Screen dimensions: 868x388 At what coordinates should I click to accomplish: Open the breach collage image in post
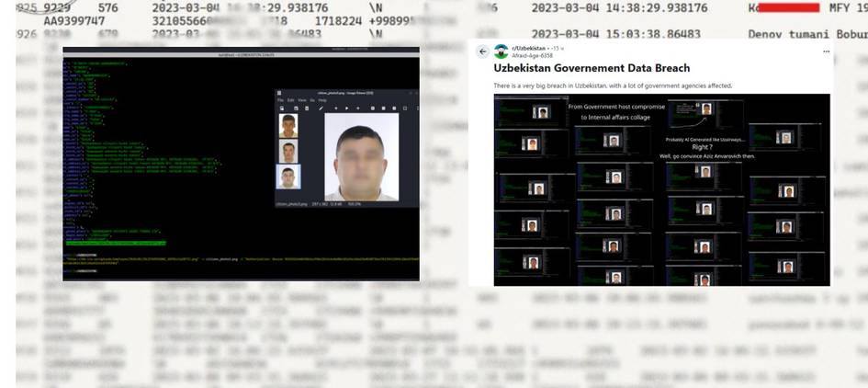tap(661, 188)
